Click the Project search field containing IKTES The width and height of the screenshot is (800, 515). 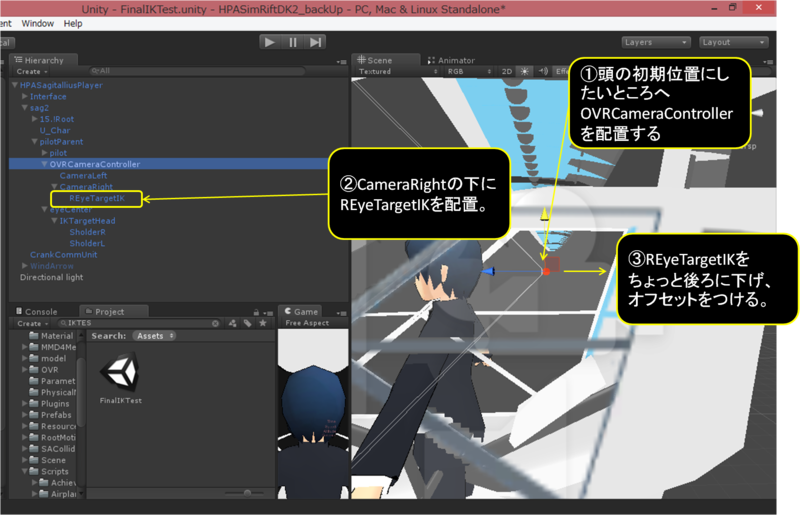click(138, 323)
